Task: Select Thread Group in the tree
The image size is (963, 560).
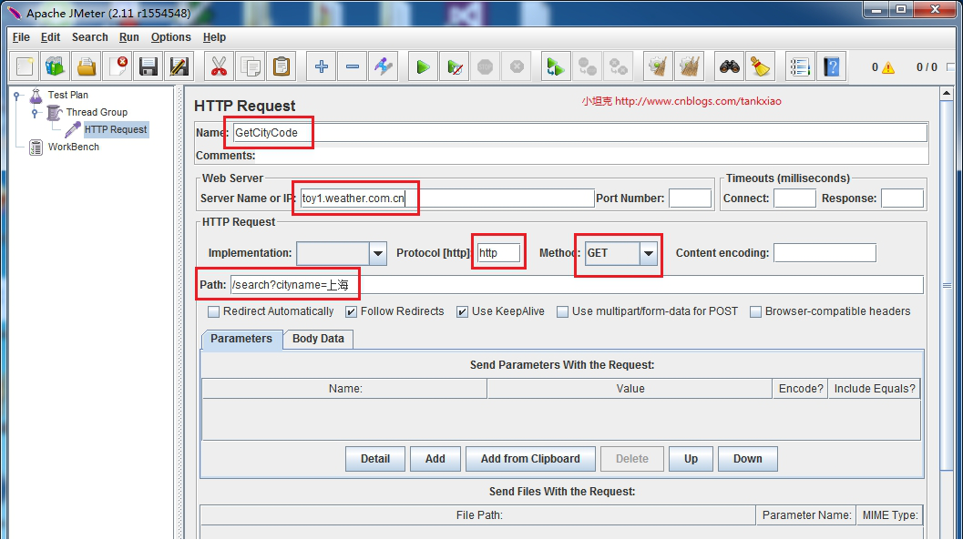Action: point(97,112)
